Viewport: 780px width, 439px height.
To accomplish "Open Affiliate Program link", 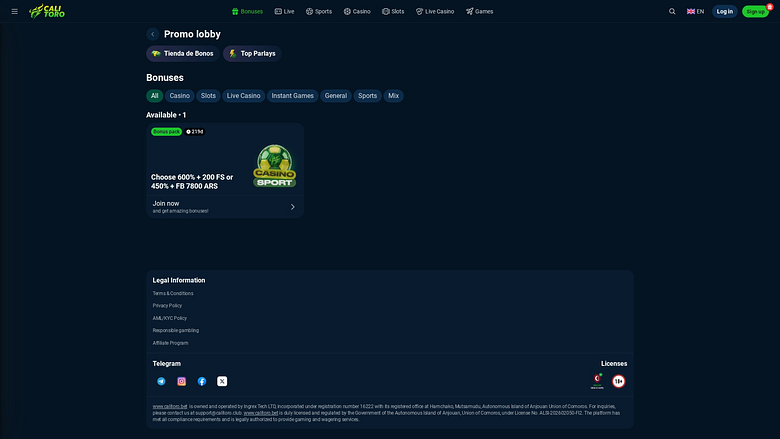I will tap(171, 343).
